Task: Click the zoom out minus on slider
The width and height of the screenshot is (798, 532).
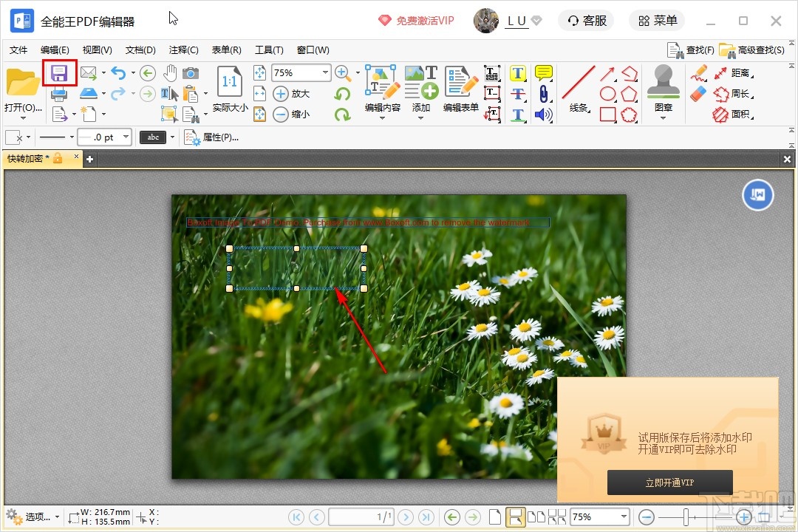Action: (x=647, y=517)
